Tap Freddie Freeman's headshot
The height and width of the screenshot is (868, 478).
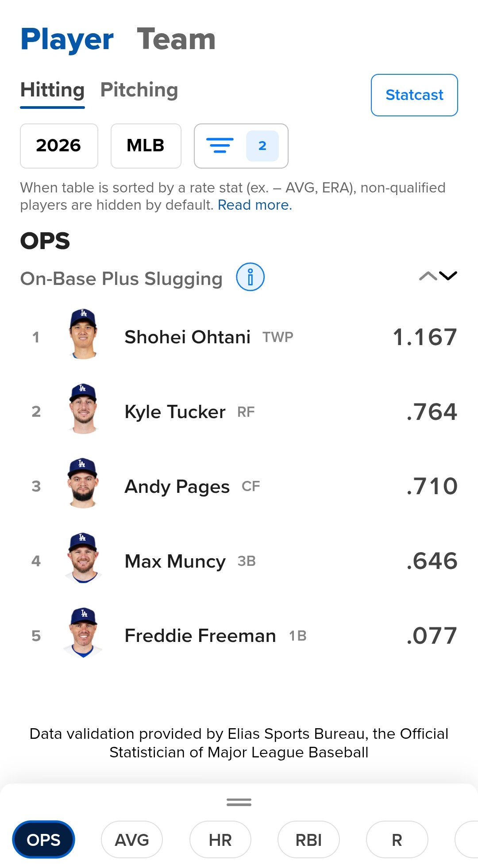click(x=83, y=633)
